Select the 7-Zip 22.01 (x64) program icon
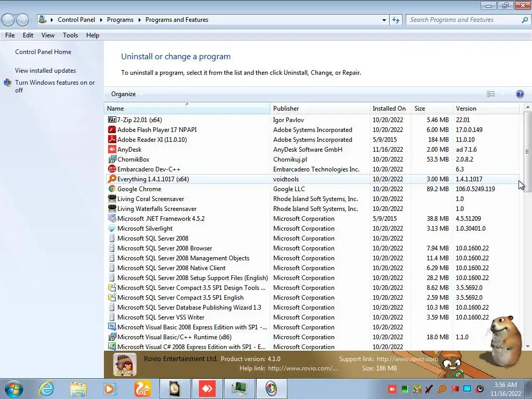 (x=112, y=120)
